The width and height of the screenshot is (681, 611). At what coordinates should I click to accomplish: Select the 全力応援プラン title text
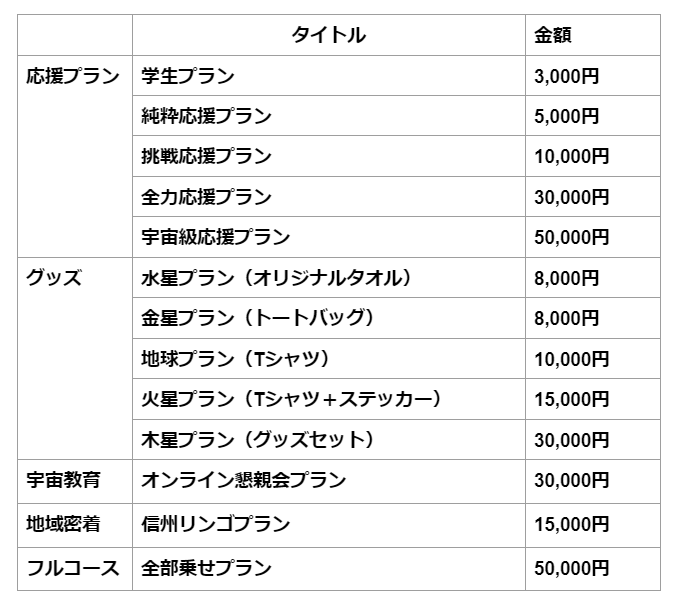[207, 197]
